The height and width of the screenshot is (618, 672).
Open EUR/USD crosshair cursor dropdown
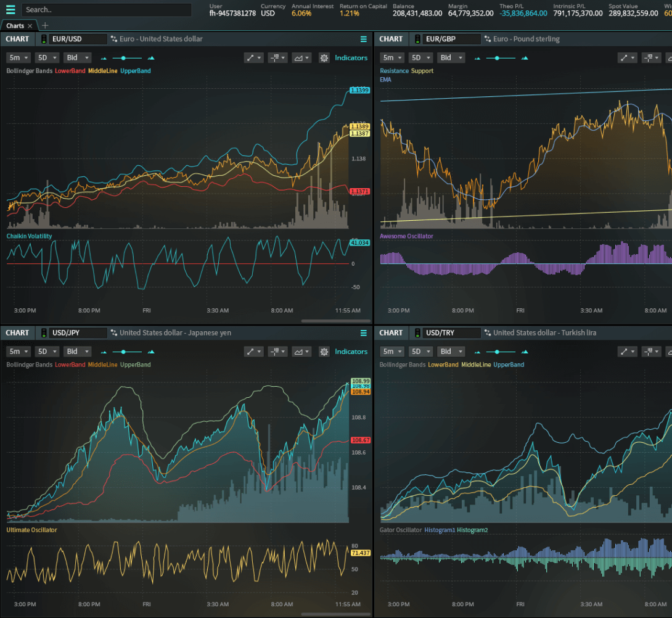tap(277, 57)
